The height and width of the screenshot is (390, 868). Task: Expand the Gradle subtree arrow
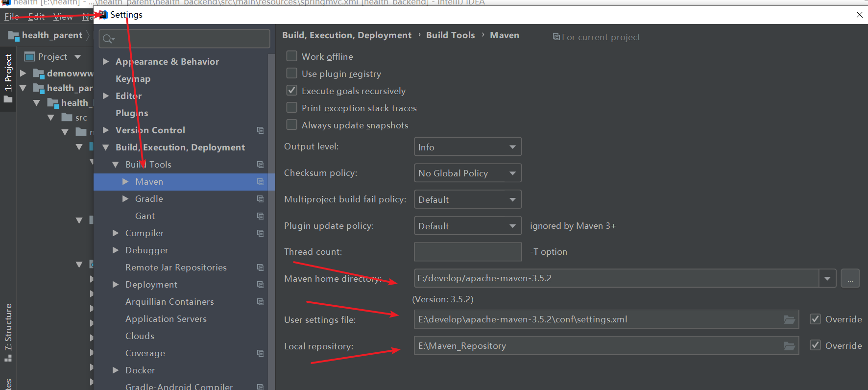pyautogui.click(x=125, y=198)
